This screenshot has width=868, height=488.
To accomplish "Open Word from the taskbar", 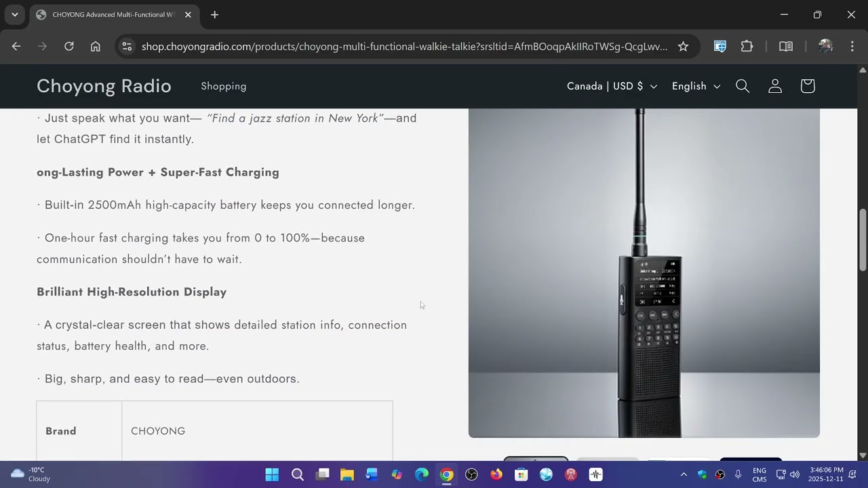I will pos(372,474).
